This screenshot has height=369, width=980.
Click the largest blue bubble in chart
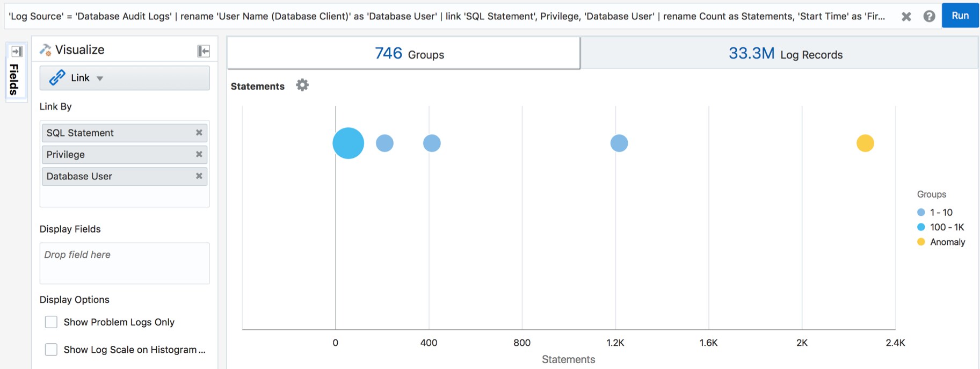tap(349, 143)
